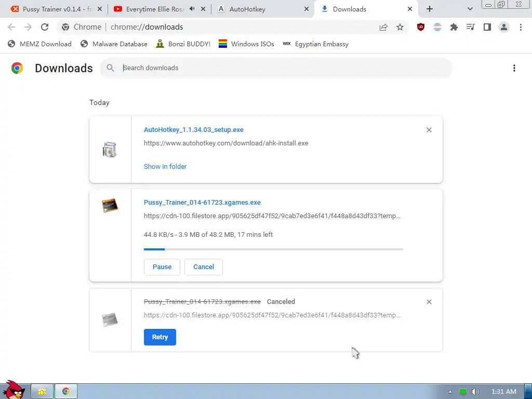Screen dimensions: 532x399
Task: Open the Chrome three-dot menu
Action: [521, 27]
